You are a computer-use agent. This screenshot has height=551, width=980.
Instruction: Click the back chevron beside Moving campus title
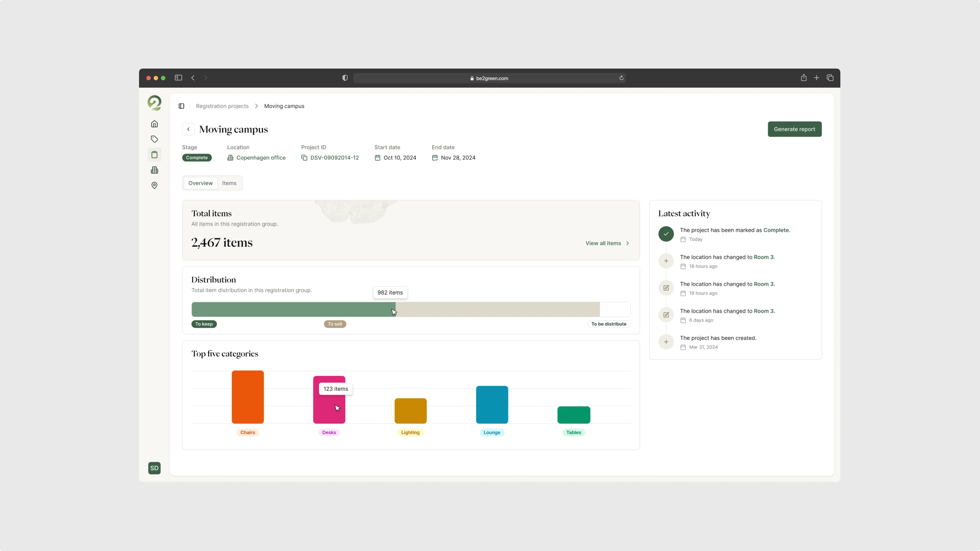[188, 129]
